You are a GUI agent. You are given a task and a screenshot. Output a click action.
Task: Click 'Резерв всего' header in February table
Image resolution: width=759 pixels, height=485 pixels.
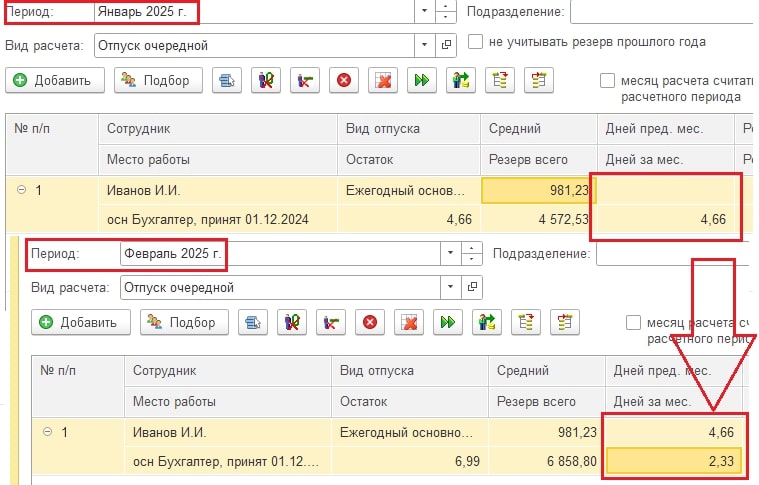(546, 402)
